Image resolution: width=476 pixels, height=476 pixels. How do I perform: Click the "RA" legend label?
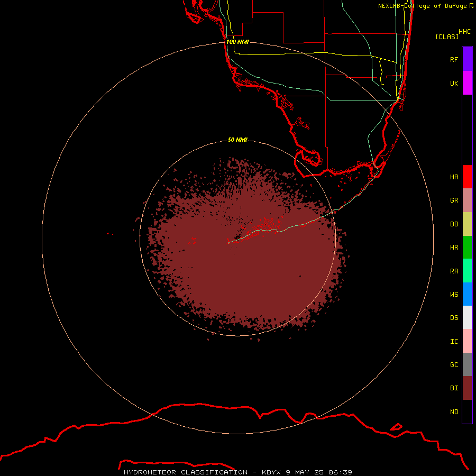[x=454, y=271]
